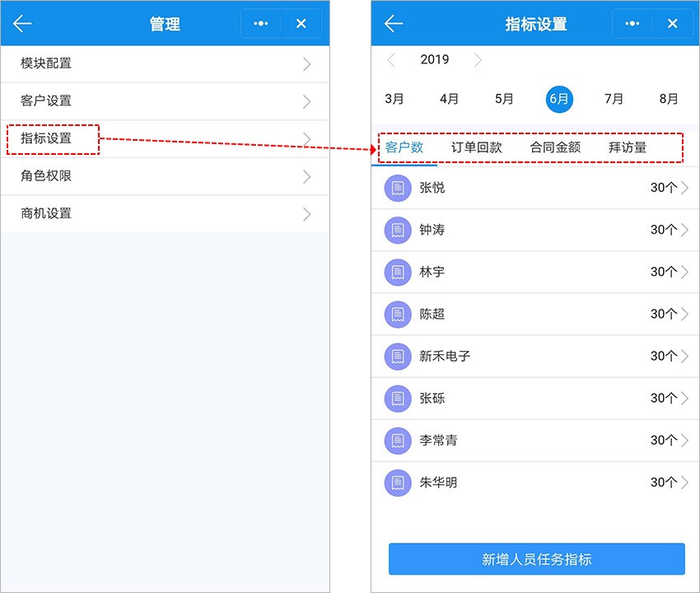Viewport: 700px width, 593px height.
Task: Go to previous year before 2019
Action: (x=392, y=60)
